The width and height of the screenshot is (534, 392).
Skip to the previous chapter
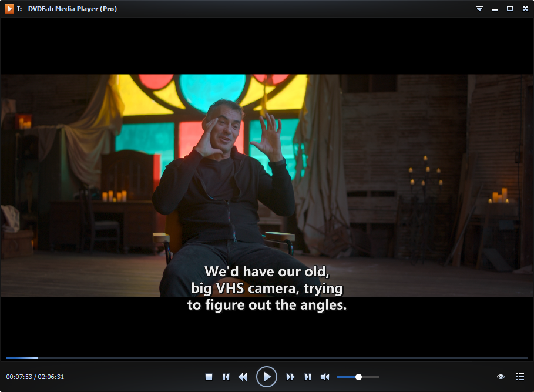click(x=226, y=377)
